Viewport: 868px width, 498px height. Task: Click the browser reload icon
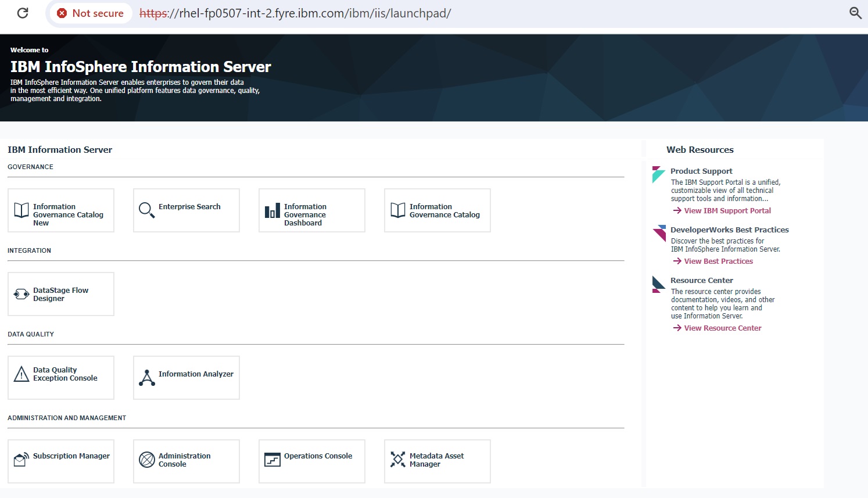22,13
